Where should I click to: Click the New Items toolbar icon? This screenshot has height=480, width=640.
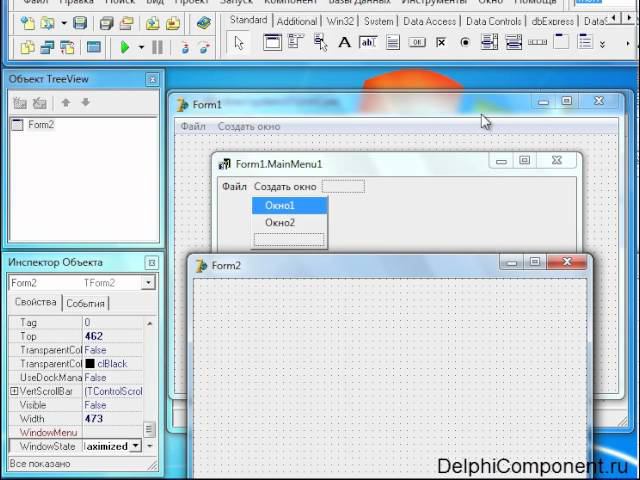click(28, 23)
